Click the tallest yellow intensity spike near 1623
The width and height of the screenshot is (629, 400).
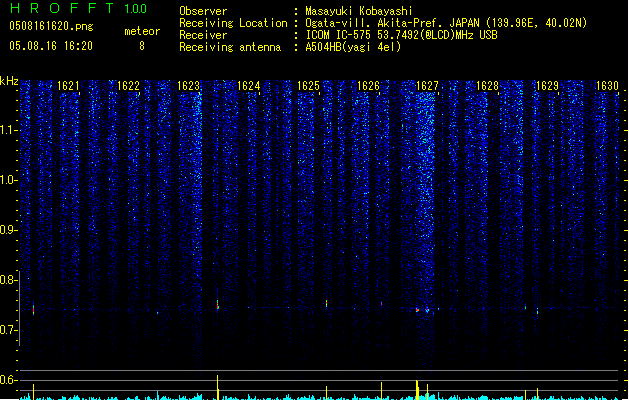coord(218,387)
